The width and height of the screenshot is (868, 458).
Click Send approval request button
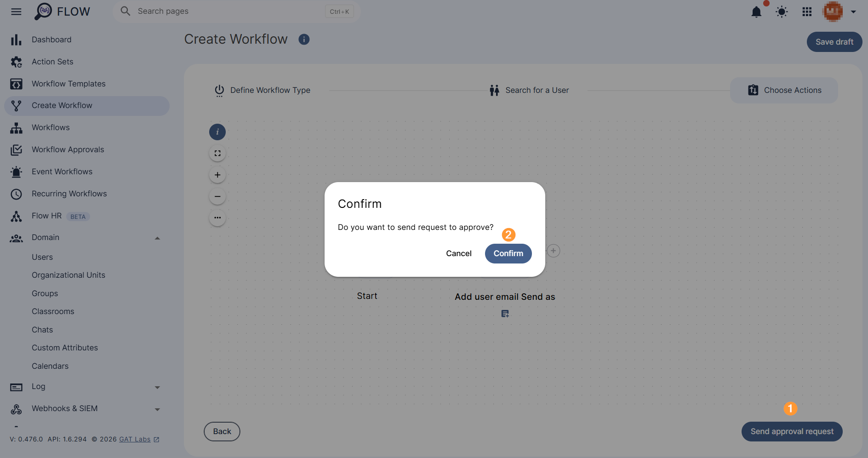click(792, 431)
